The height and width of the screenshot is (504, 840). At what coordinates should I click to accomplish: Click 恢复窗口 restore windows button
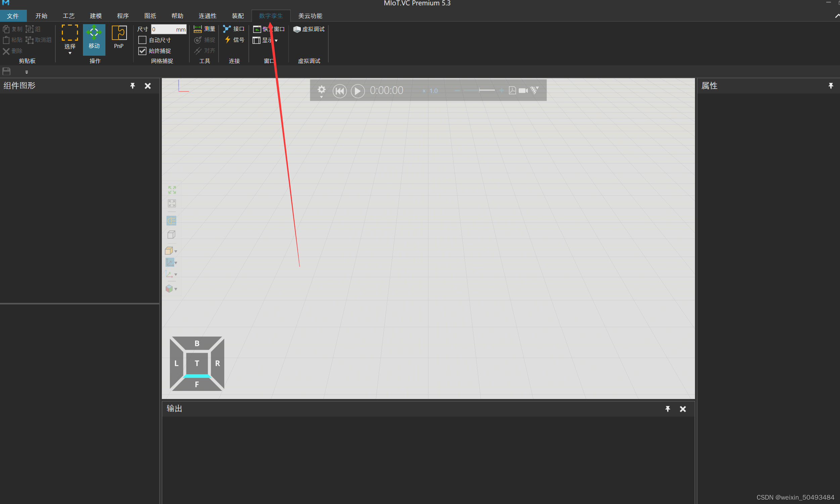pos(269,29)
